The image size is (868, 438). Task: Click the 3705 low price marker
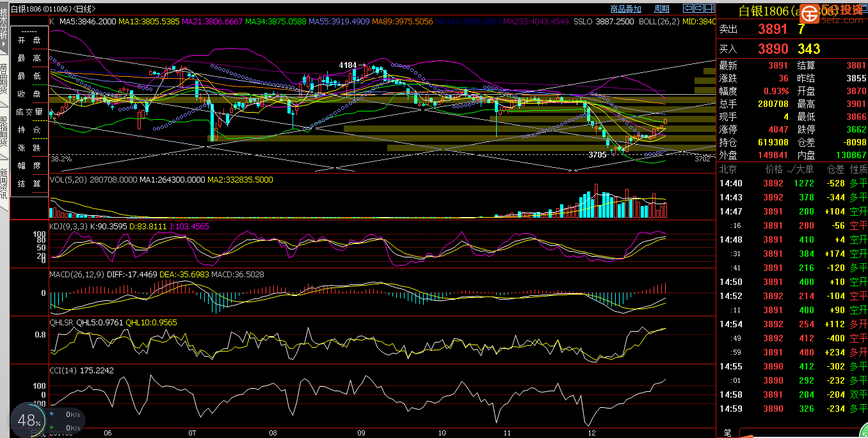[597, 155]
